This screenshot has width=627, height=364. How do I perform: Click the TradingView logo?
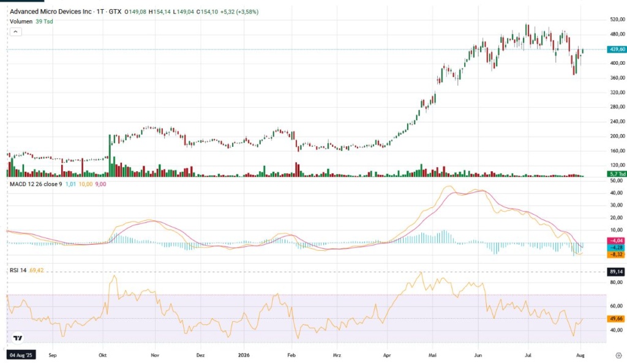click(18, 338)
